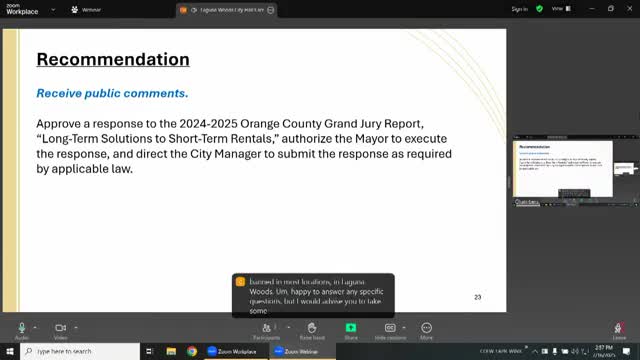Open the tab's options circle icon
This screenshot has width=640, height=360.
tap(271, 10)
